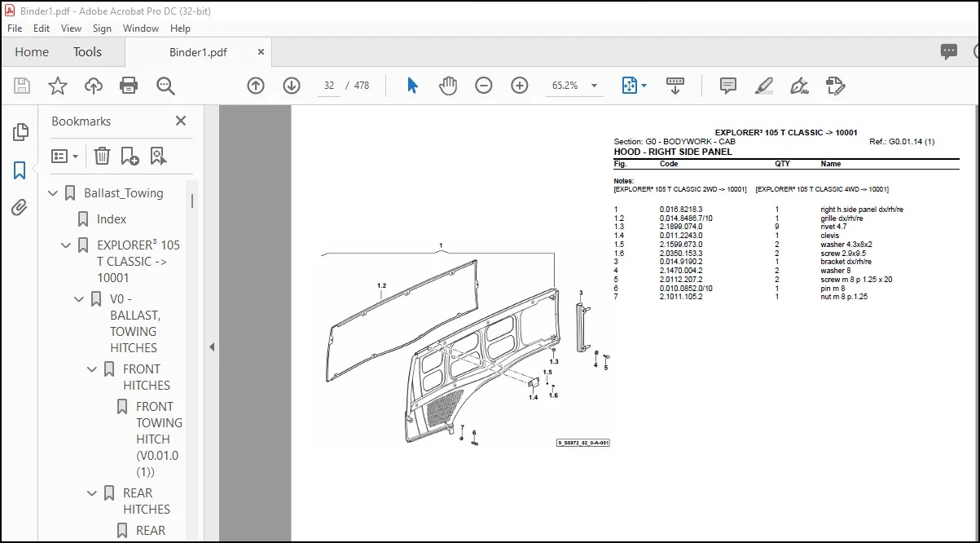Screen dimensions: 980x543
Task: Select the Ballast_Towing bookmark label
Action: click(x=124, y=193)
